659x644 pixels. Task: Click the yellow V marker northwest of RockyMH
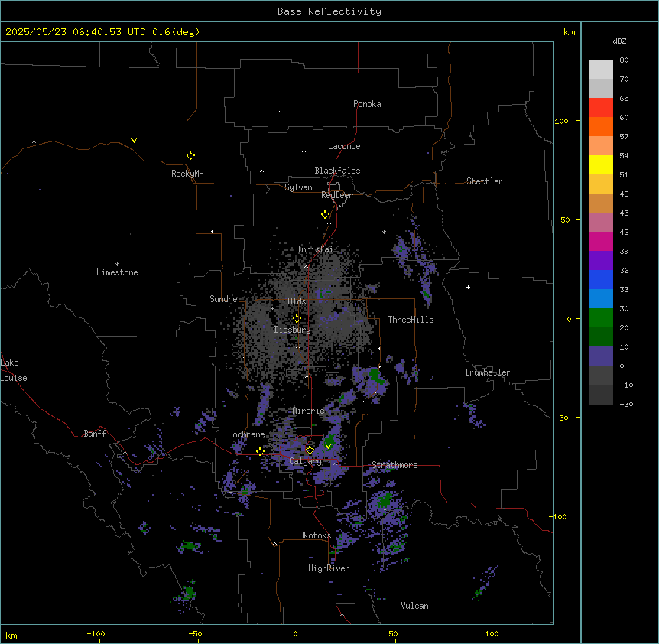pos(134,141)
